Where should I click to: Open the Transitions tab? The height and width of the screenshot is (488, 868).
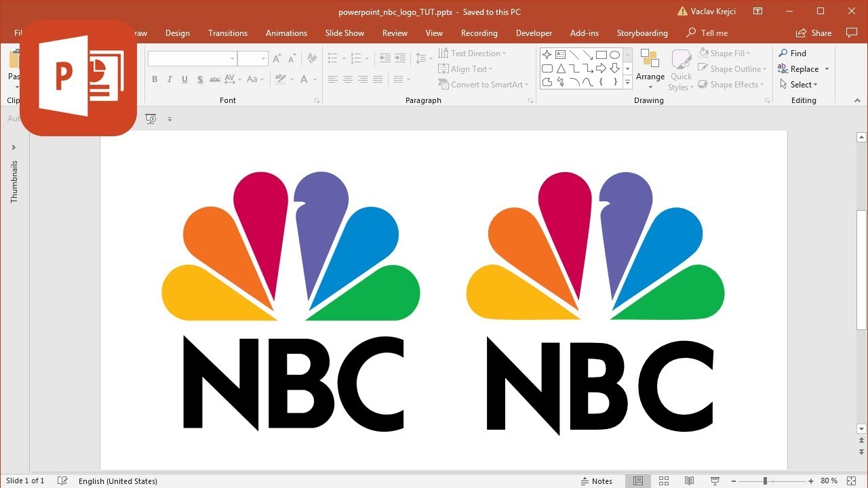(x=228, y=33)
